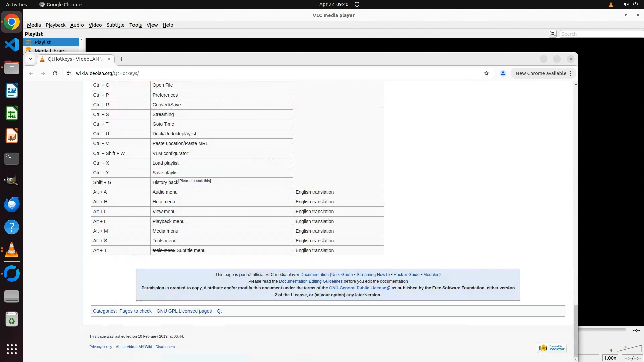
Task: Click the site information icon in address bar
Action: (x=69, y=73)
